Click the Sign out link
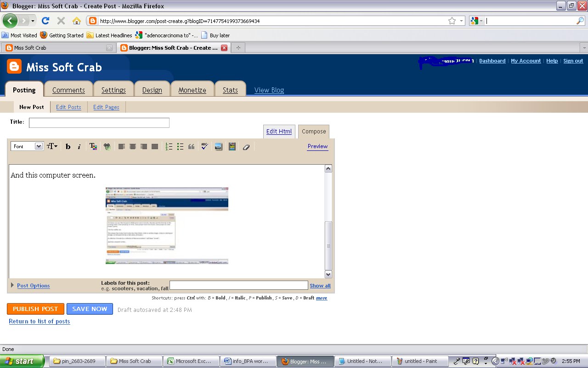Image resolution: width=588 pixels, height=368 pixels. point(573,61)
